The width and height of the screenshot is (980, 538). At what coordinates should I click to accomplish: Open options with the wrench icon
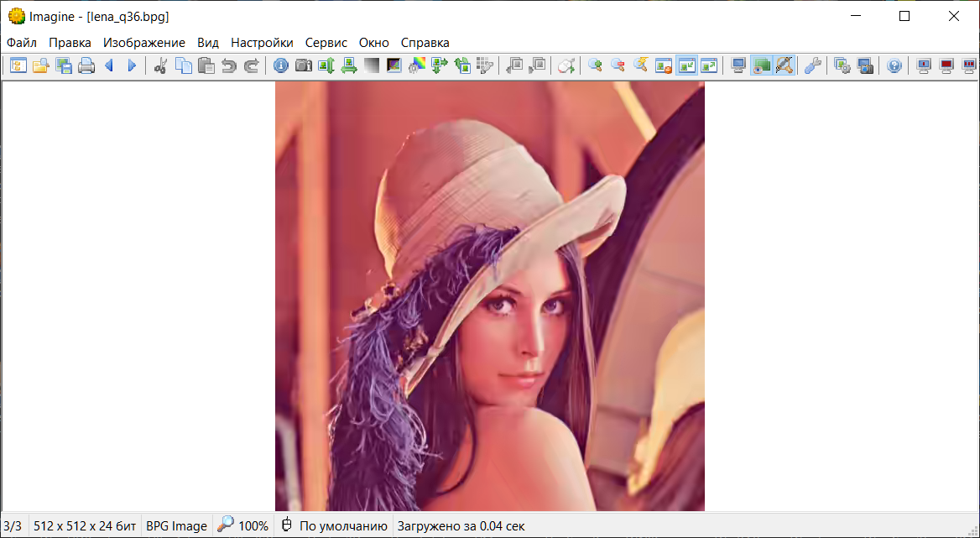[x=813, y=65]
